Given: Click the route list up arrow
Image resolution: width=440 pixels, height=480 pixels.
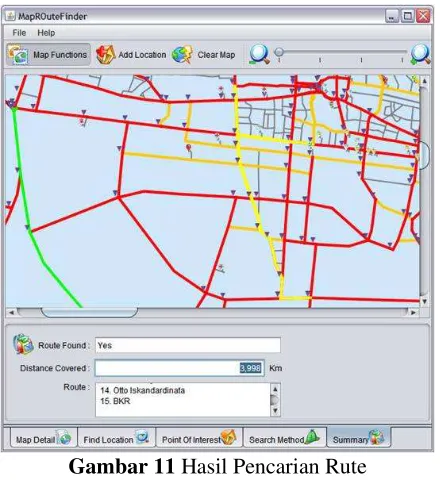Looking at the screenshot, I should 275,389.
